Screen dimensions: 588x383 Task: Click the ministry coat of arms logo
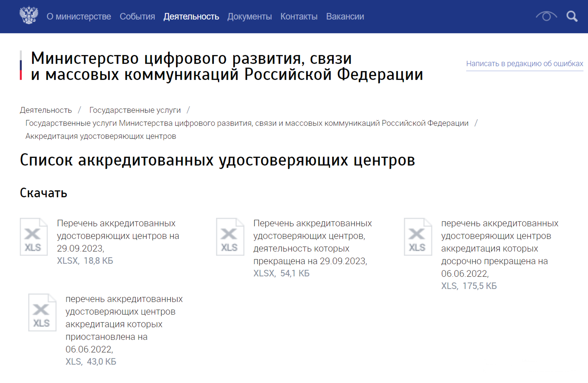[x=29, y=15]
